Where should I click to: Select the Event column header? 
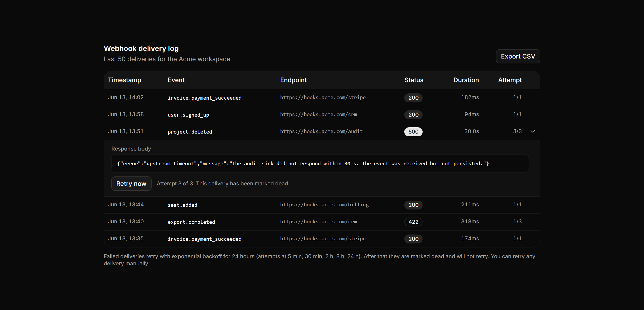click(176, 80)
